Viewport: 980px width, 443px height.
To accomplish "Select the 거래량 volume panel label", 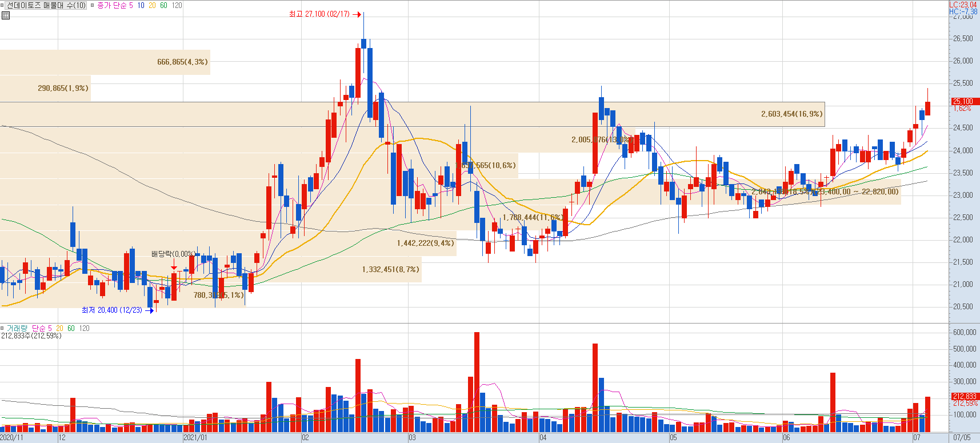I will (17, 328).
